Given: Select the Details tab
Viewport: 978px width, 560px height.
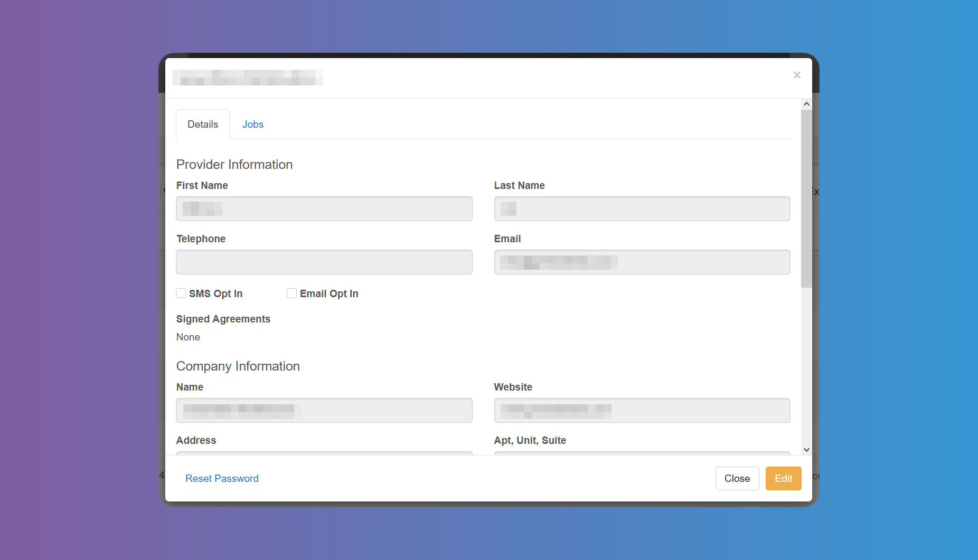Looking at the screenshot, I should pyautogui.click(x=203, y=124).
